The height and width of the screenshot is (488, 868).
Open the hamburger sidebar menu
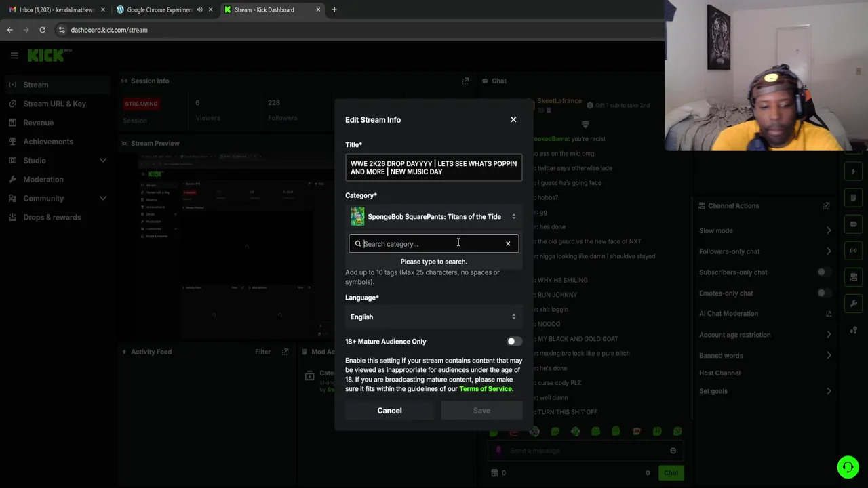point(14,56)
